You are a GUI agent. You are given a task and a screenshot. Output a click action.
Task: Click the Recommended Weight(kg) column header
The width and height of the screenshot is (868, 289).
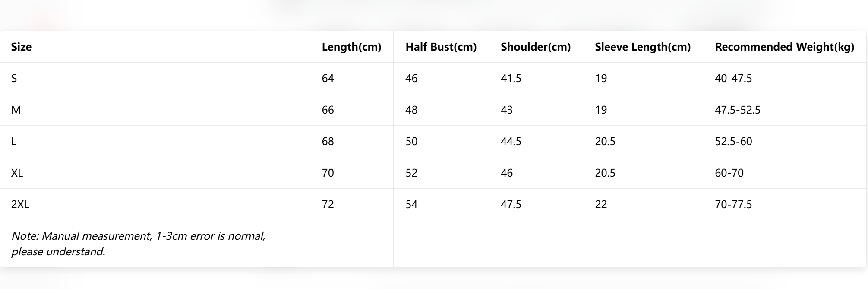click(x=784, y=47)
